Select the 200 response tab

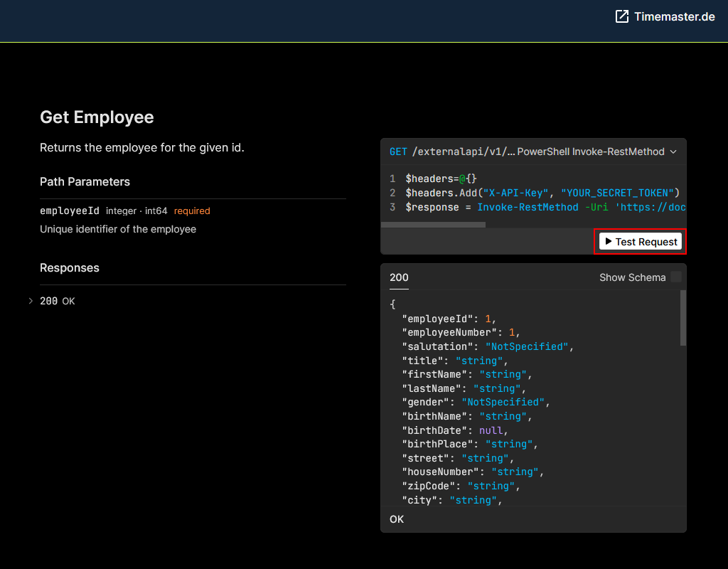pyautogui.click(x=399, y=277)
